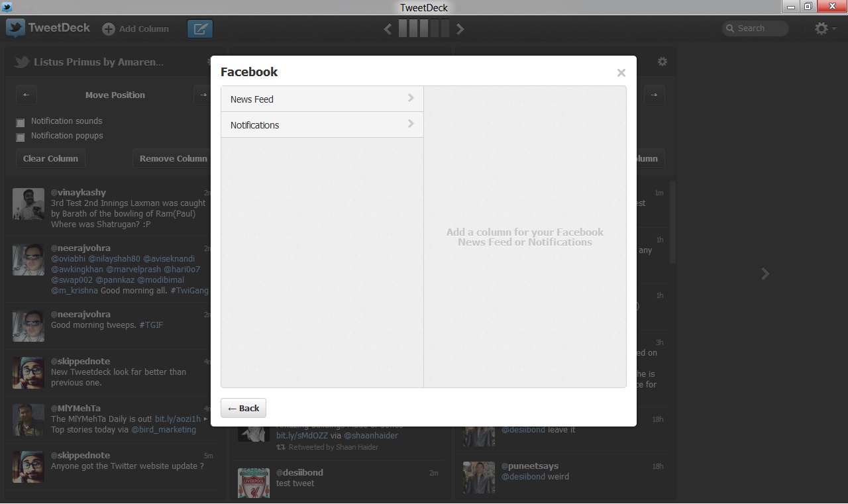Click third column scrollbar
848x504 pixels.
[672, 222]
